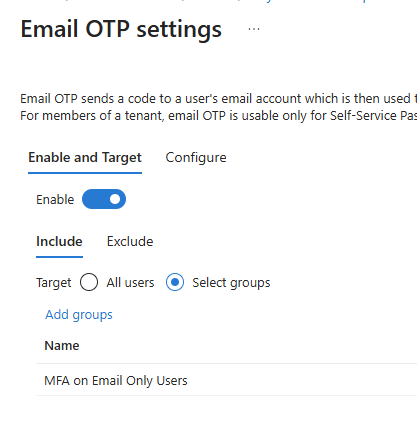Click the 'For members of a tenant' description line
This screenshot has height=435, width=417.
click(x=218, y=116)
